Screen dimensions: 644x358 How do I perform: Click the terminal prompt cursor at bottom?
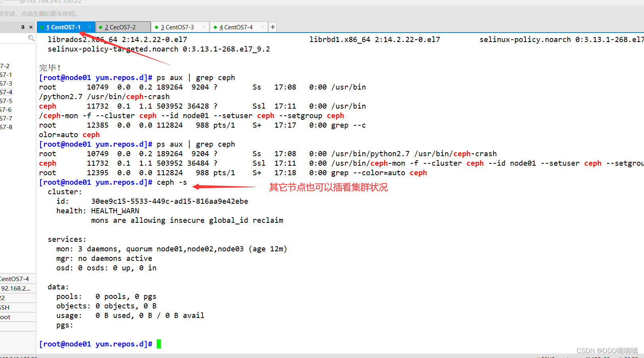pyautogui.click(x=159, y=344)
